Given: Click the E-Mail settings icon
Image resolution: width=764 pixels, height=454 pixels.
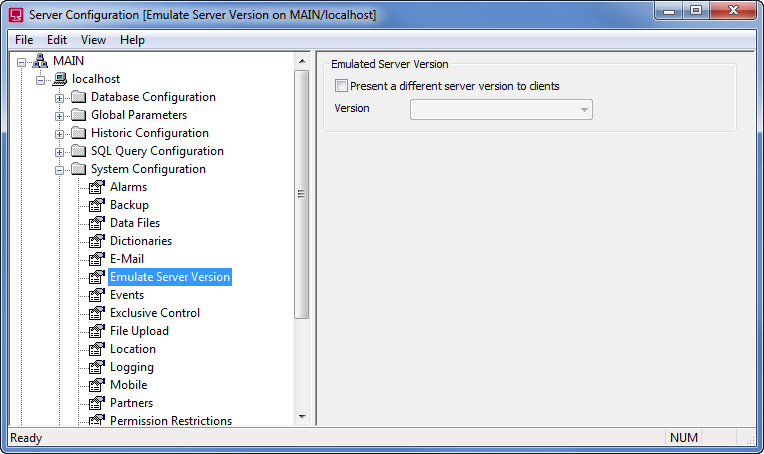Looking at the screenshot, I should [97, 259].
